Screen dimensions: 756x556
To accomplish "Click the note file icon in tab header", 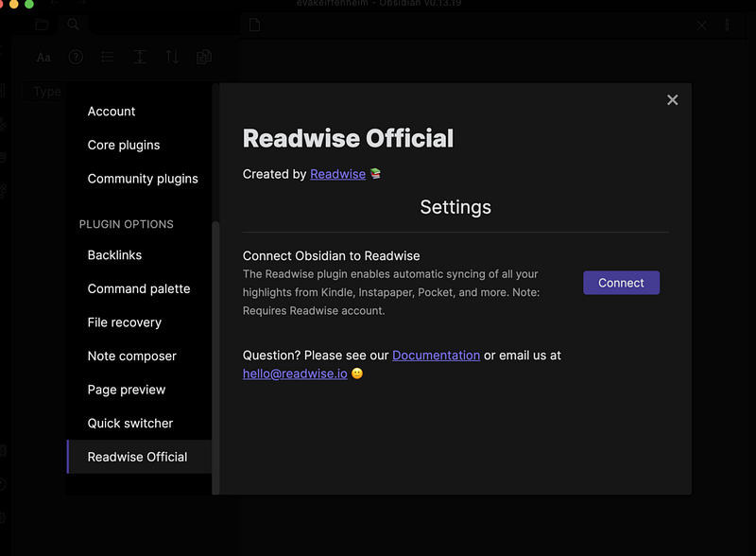I will (254, 26).
